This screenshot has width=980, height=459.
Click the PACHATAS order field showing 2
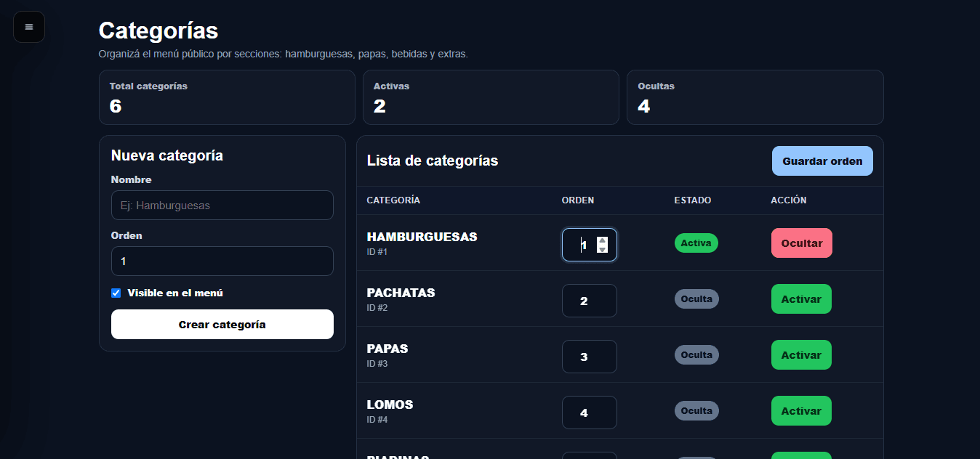pos(589,301)
